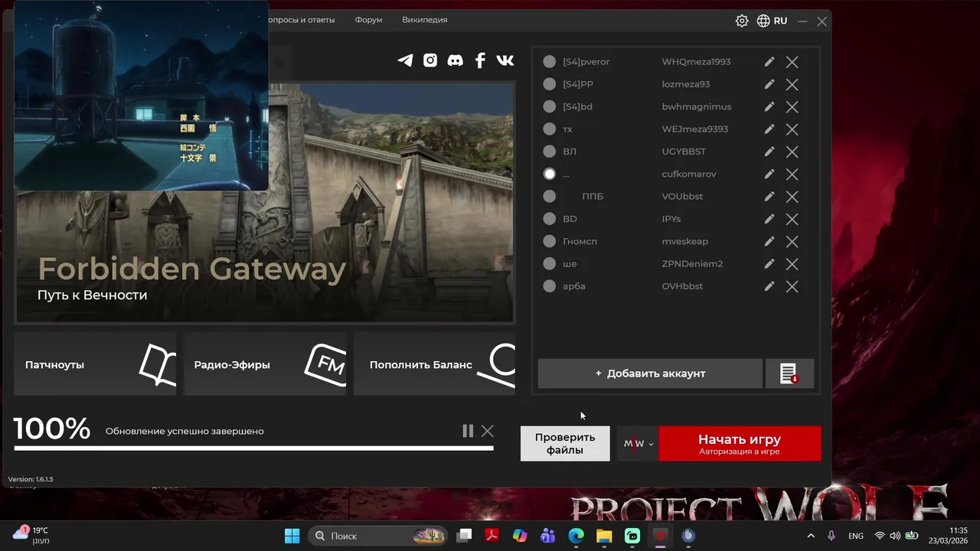Select the ВЛ account radio button
This screenshot has width=980, height=551.
click(549, 152)
